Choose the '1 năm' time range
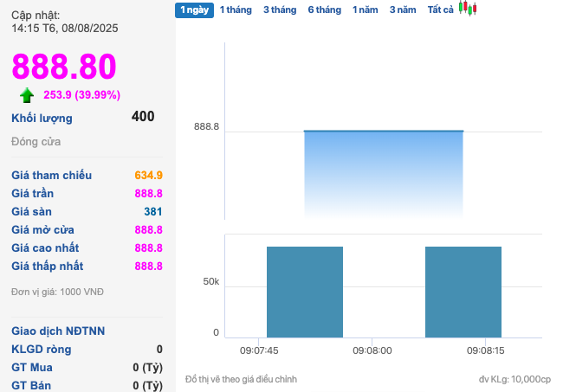This screenshot has width=576, height=392. pos(365,10)
